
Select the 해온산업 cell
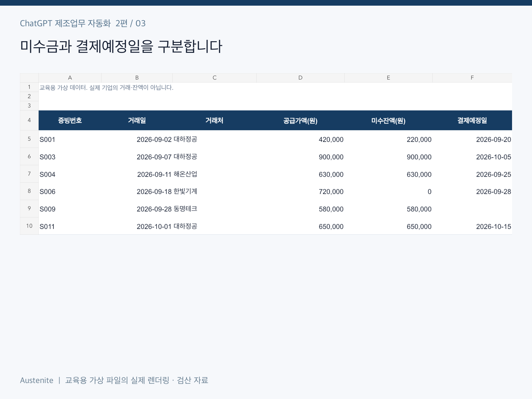214,174
